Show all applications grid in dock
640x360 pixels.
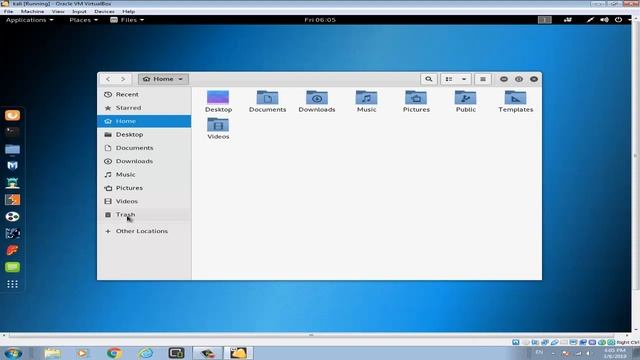pyautogui.click(x=12, y=284)
